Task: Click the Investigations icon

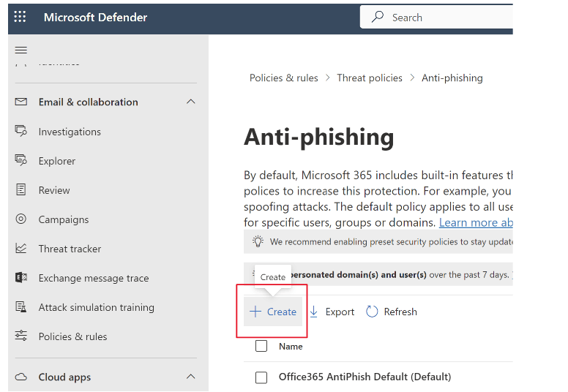Action: tap(21, 131)
